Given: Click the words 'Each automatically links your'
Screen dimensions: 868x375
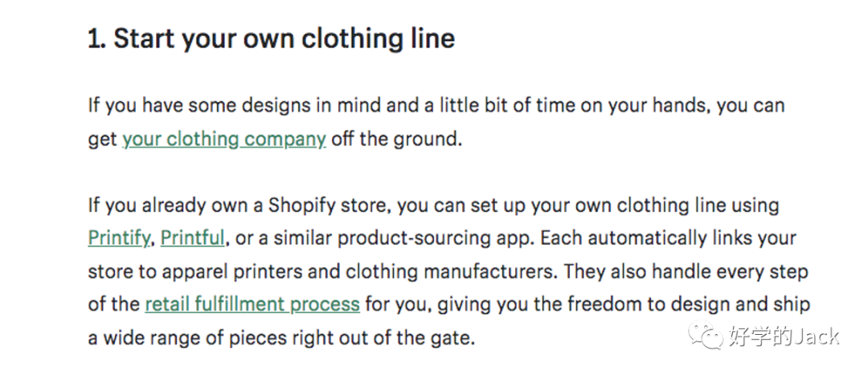Looking at the screenshot, I should tap(669, 238).
